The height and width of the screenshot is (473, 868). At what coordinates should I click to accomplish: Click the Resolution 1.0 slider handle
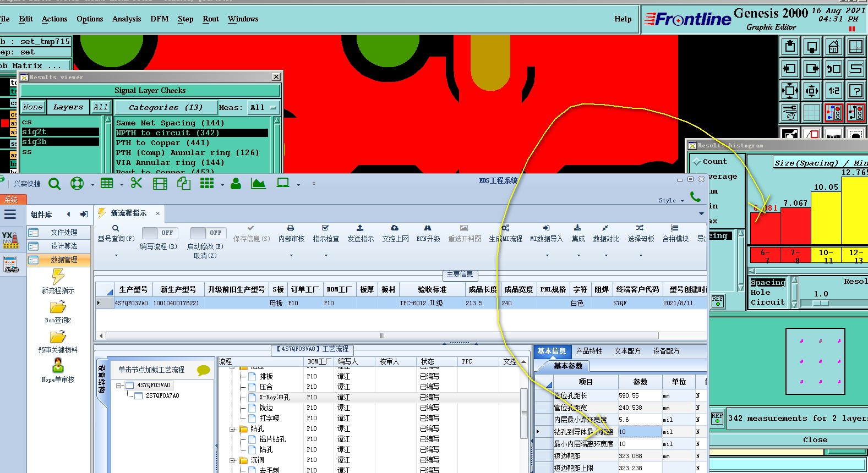click(x=821, y=303)
